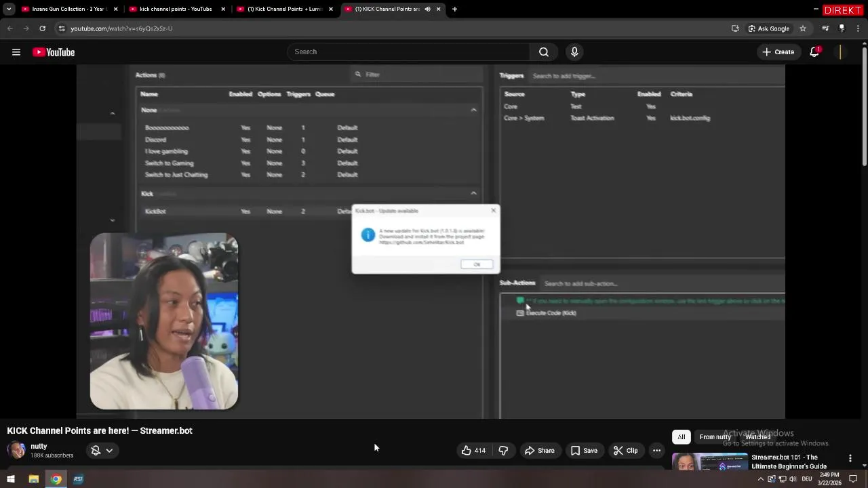Open the notification preferences bell dropdown

(x=102, y=451)
